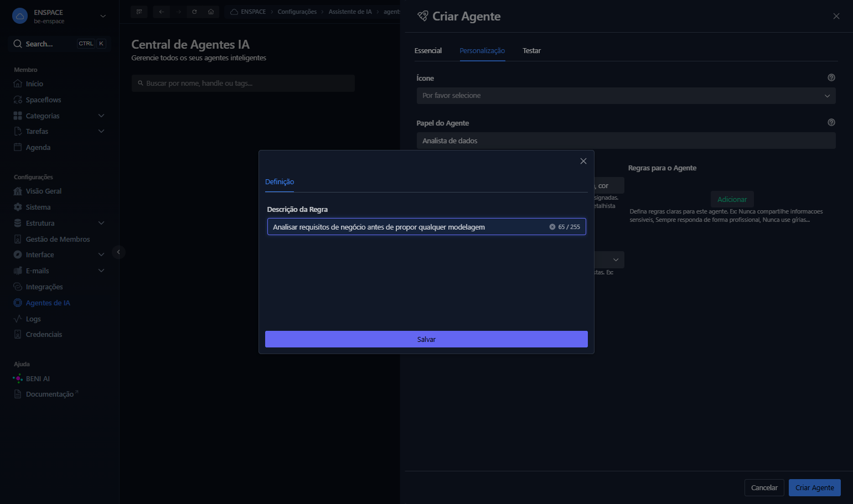853x504 pixels.
Task: Expand the Categorias menu
Action: pyautogui.click(x=101, y=116)
